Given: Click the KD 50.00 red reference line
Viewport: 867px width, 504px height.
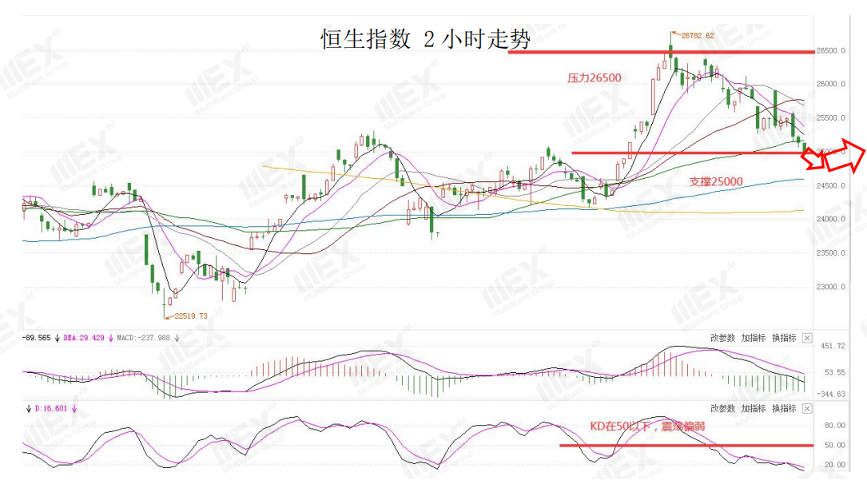Looking at the screenshot, I should coord(686,445).
